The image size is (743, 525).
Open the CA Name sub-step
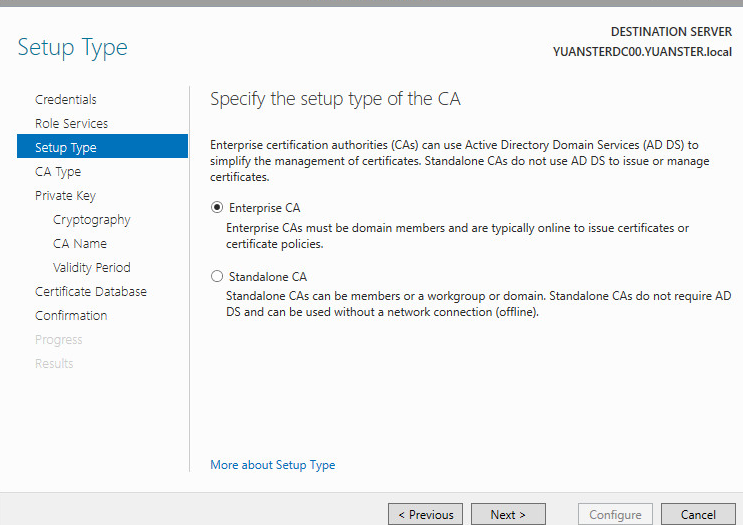(x=80, y=244)
